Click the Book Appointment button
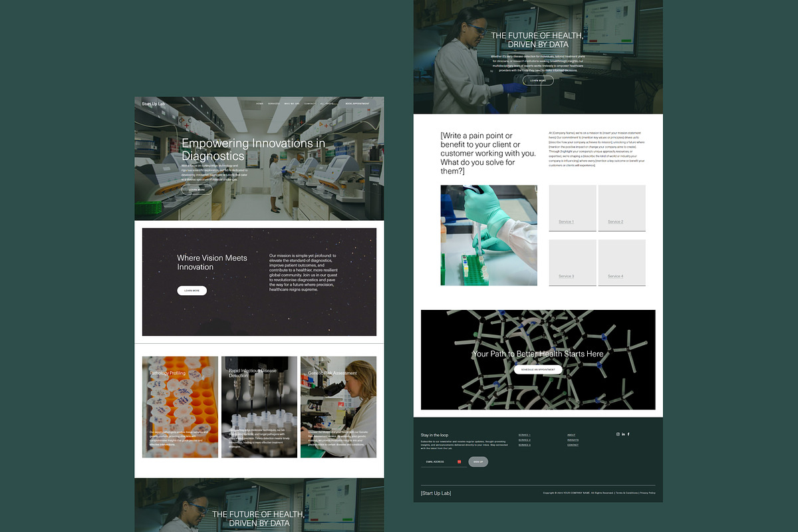This screenshot has height=532, width=798. pyautogui.click(x=357, y=104)
